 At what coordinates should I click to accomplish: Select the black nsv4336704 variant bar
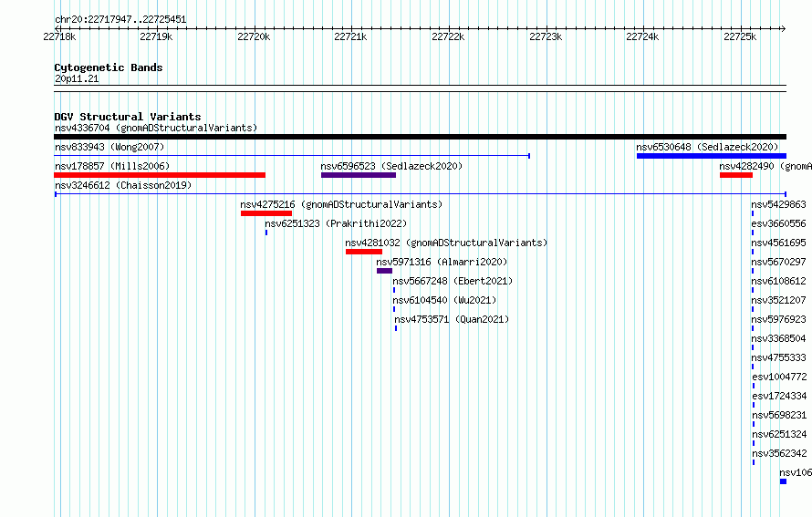tap(420, 137)
